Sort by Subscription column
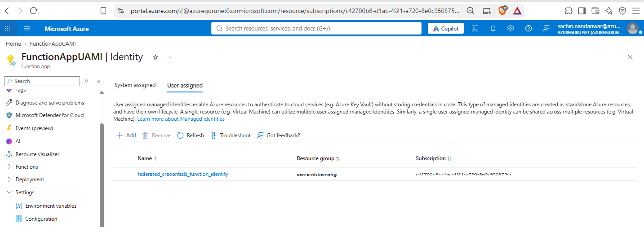 [433, 158]
